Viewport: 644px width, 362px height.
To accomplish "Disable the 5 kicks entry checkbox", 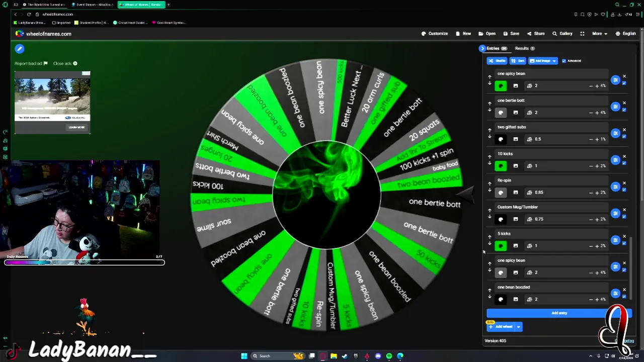I will point(624,243).
